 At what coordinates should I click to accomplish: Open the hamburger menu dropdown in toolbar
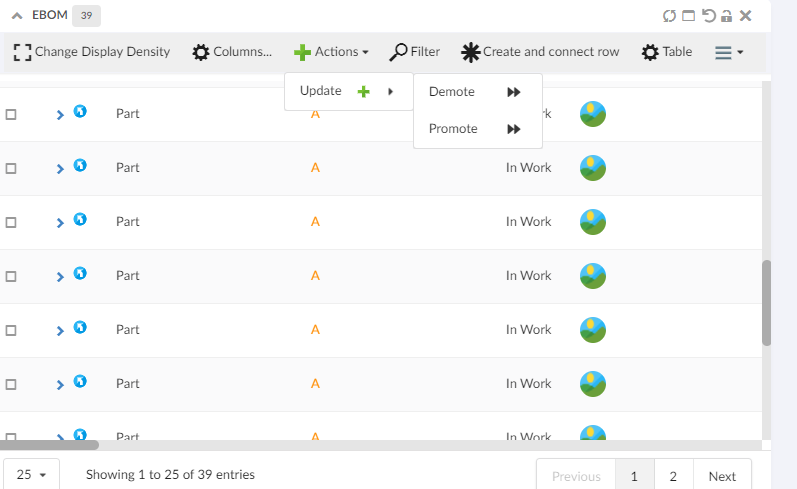coord(729,52)
